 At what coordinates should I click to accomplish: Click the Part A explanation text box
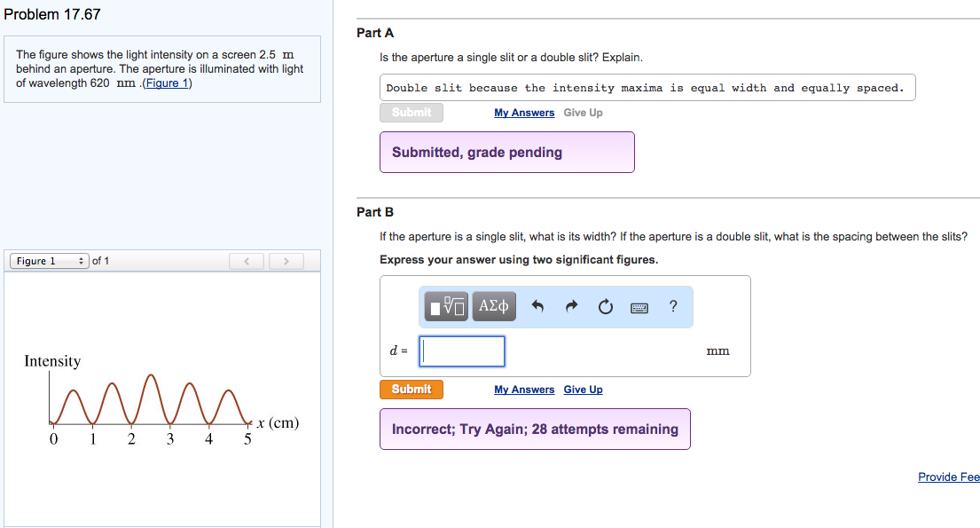pos(647,87)
